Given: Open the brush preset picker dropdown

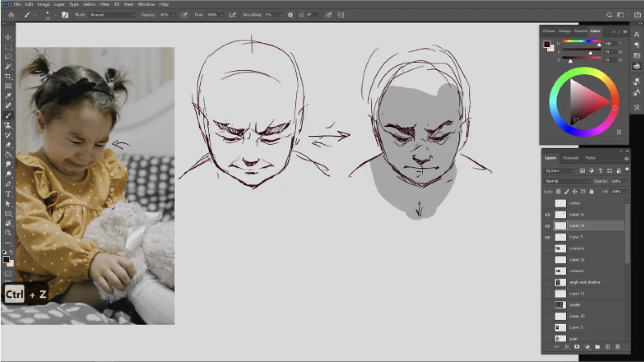Looking at the screenshot, I should coord(55,15).
